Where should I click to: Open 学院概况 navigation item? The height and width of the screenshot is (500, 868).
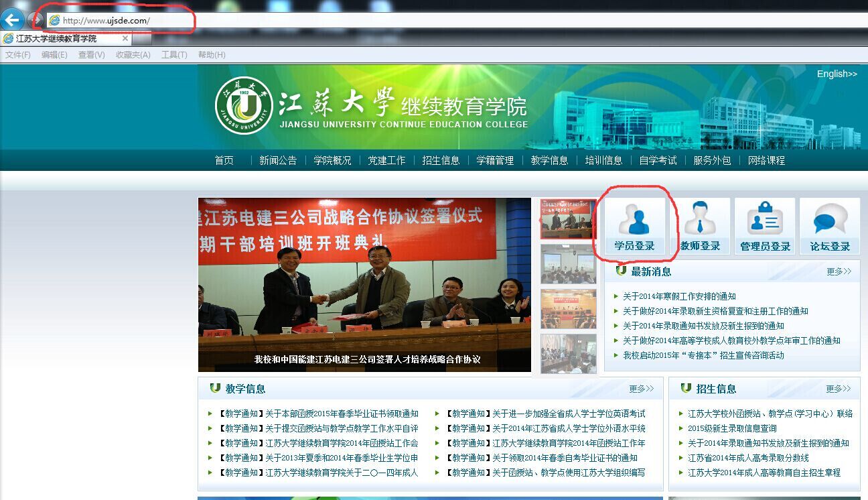coord(332,160)
